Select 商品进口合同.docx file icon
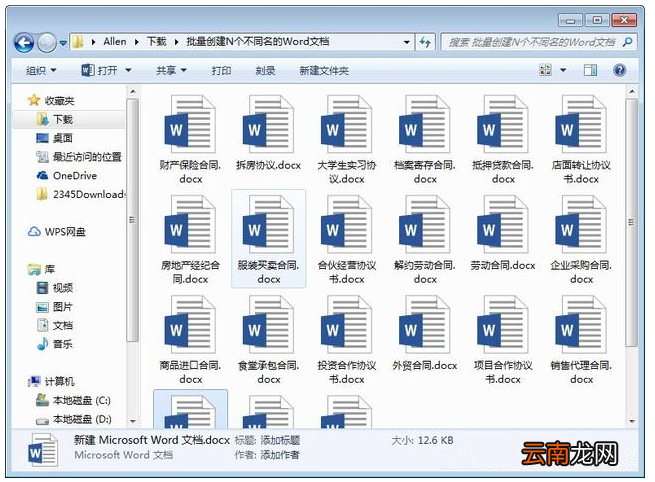The image size is (655, 482). tap(190, 325)
